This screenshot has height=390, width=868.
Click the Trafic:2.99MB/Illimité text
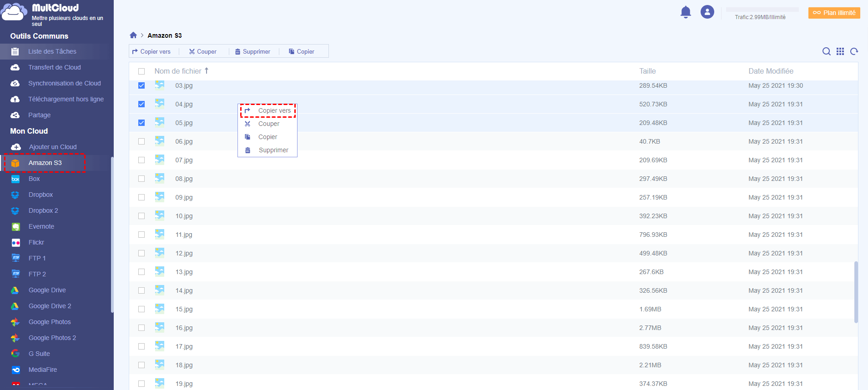760,17
